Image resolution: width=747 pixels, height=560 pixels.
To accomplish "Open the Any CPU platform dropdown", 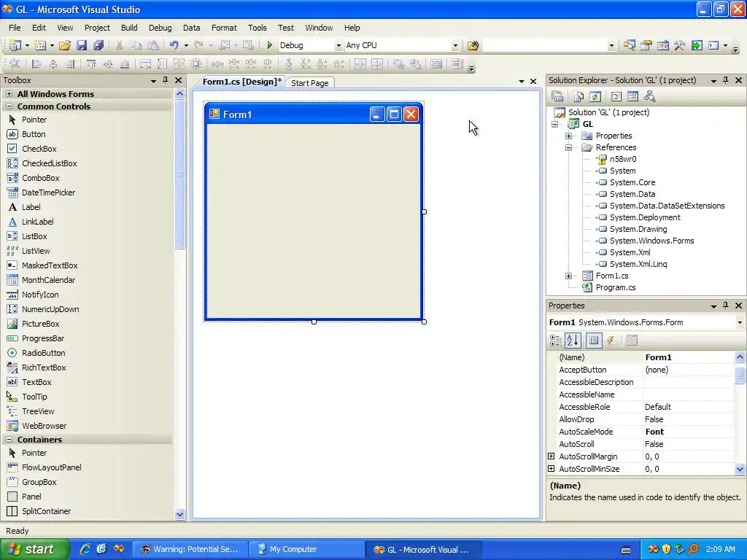I will [455, 46].
